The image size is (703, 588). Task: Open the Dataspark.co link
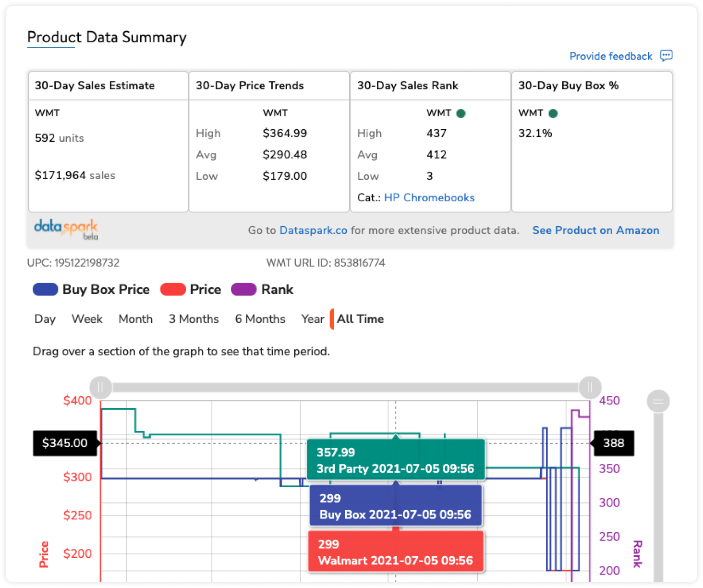click(313, 230)
